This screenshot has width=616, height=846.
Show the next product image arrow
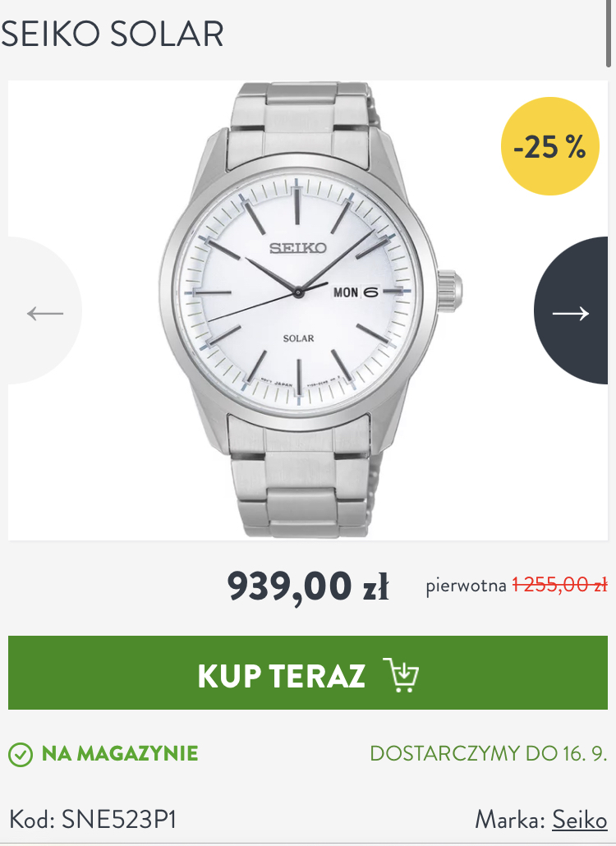pos(571,311)
